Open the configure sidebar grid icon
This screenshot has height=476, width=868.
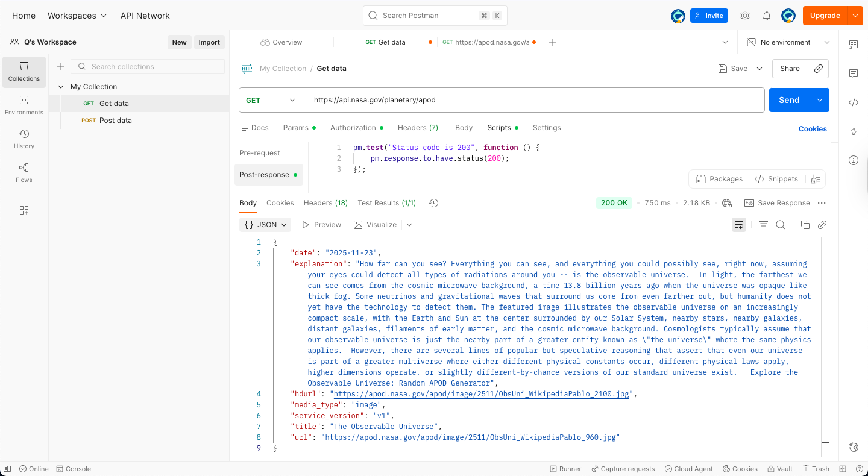click(24, 210)
